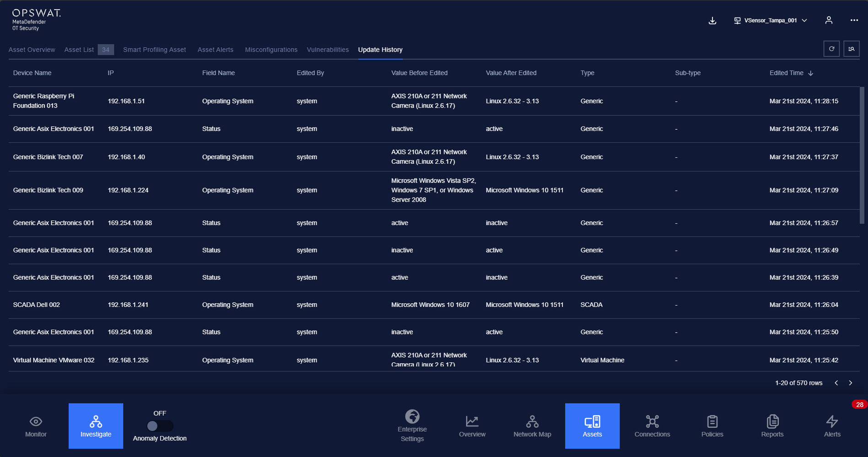Go to the previous page of rows
This screenshot has width=868, height=457.
click(x=836, y=383)
